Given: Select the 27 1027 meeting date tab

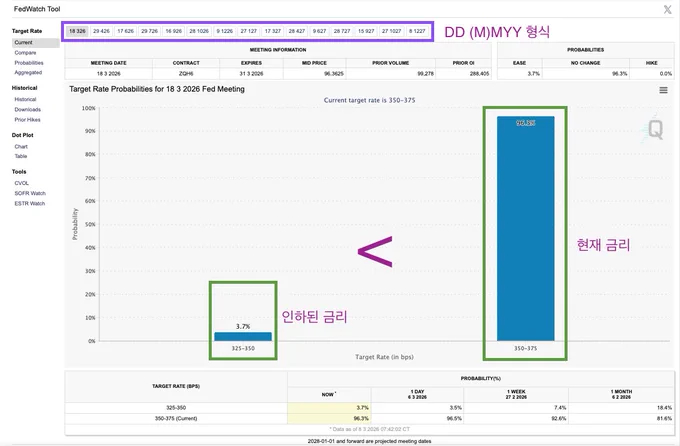Looking at the screenshot, I should 392,31.
